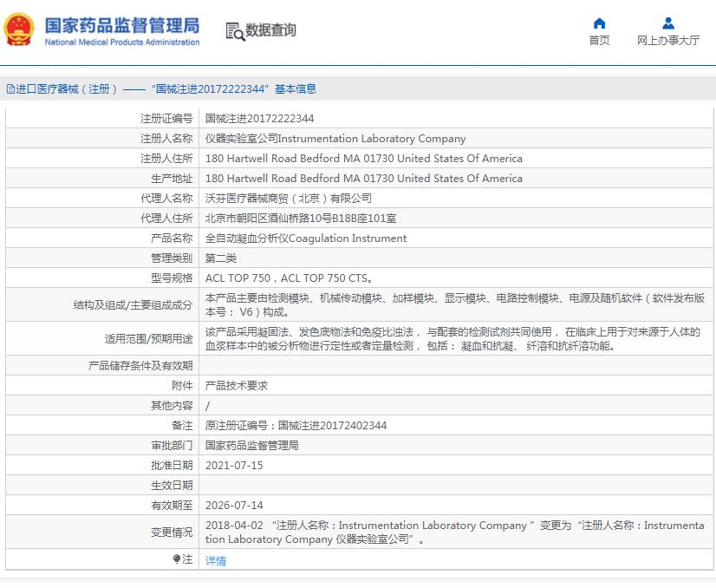Select product name 全自动凝血分析仪Coagulation Instrument
Screen dimensions: 716x588
(305, 238)
